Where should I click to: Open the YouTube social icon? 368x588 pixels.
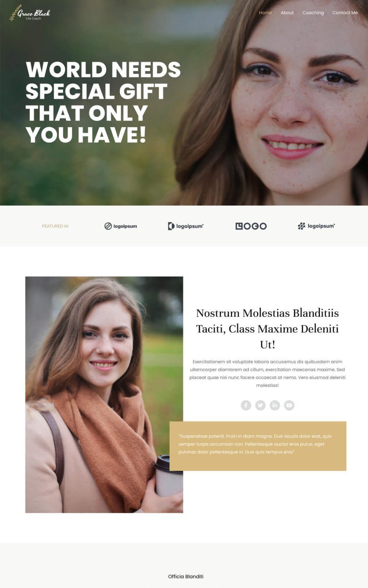click(289, 405)
